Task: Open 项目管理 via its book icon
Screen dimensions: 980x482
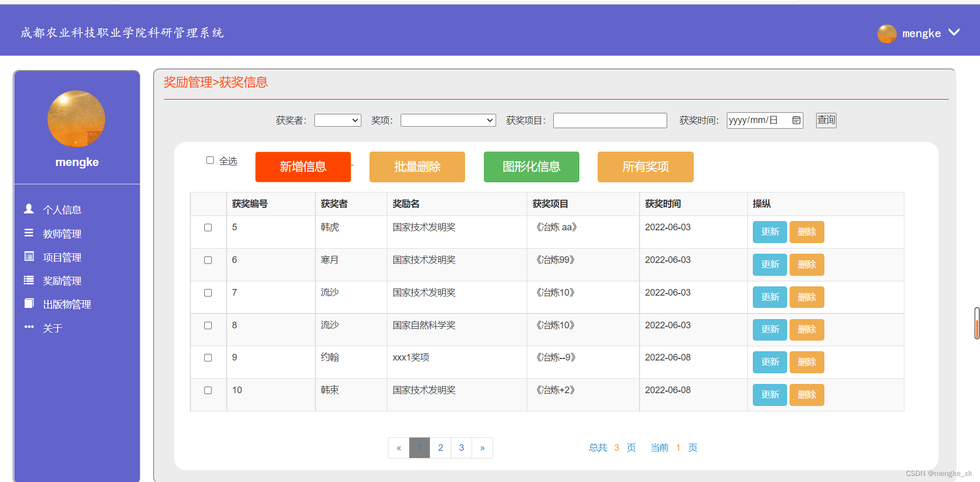Action: pyautogui.click(x=29, y=257)
